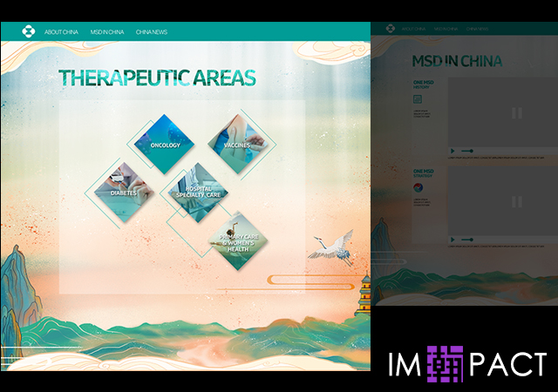
Task: Click the MSD logo in the dimmed back page
Action: point(391,29)
